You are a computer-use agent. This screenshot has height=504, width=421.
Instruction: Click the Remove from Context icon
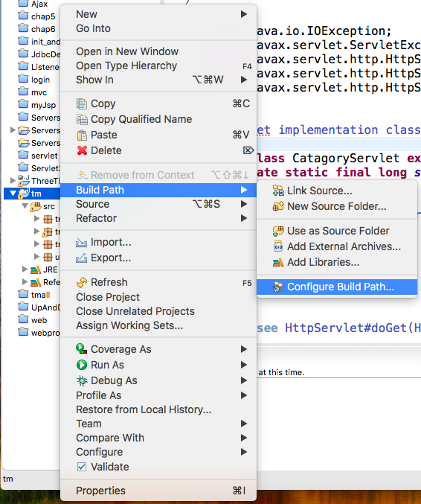(83, 175)
